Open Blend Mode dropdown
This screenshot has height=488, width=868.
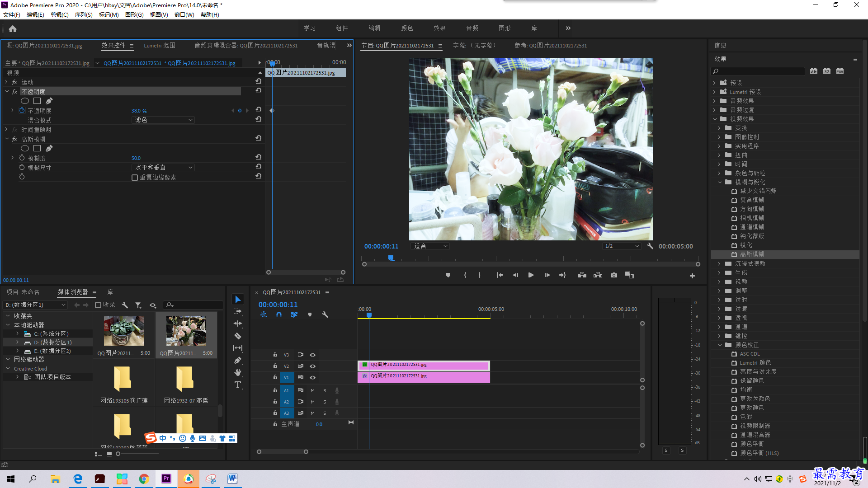(x=163, y=120)
